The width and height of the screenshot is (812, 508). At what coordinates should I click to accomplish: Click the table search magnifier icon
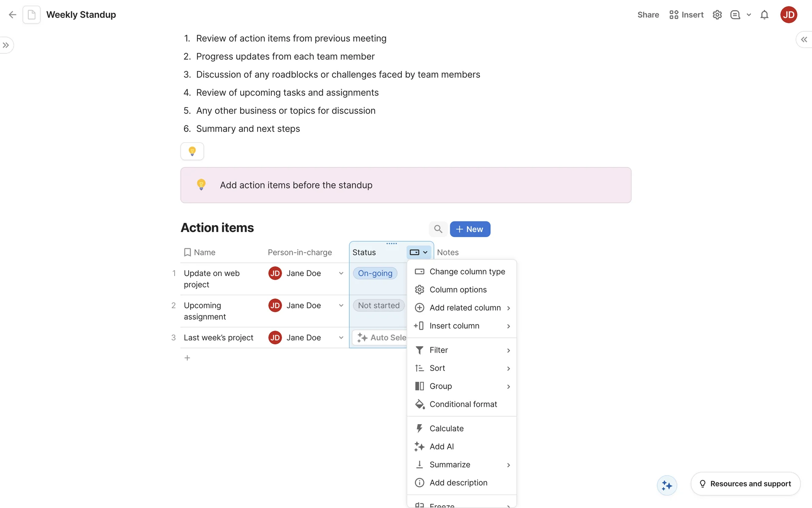click(438, 229)
